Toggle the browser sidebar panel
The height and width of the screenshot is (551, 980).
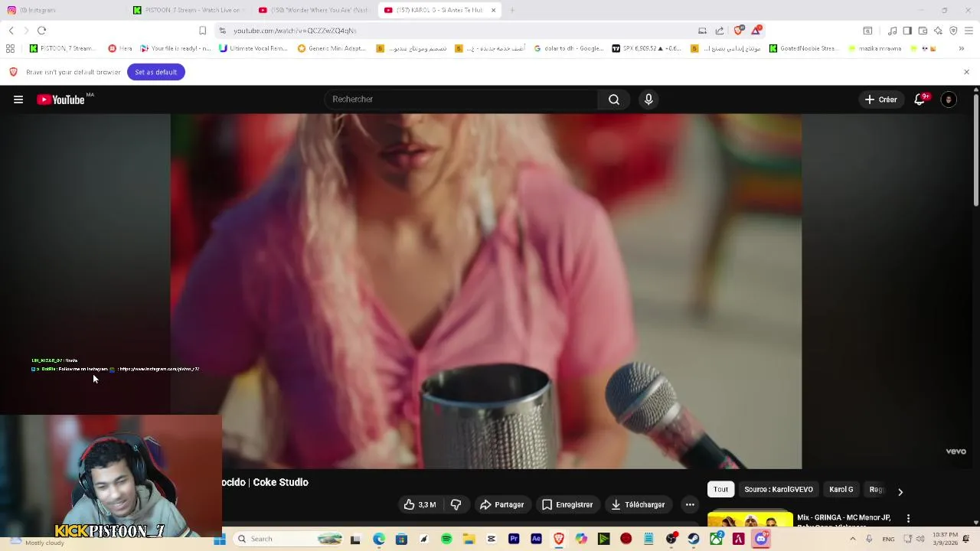(907, 31)
